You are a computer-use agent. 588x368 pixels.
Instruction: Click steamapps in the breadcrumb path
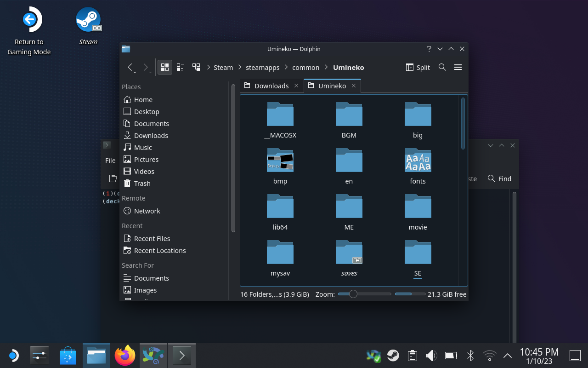pos(263,67)
